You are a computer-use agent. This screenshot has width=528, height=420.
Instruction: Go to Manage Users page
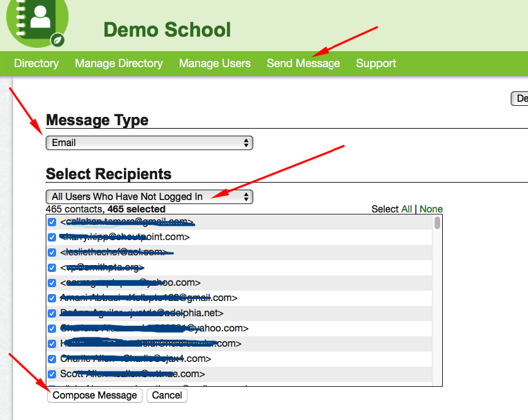(215, 63)
